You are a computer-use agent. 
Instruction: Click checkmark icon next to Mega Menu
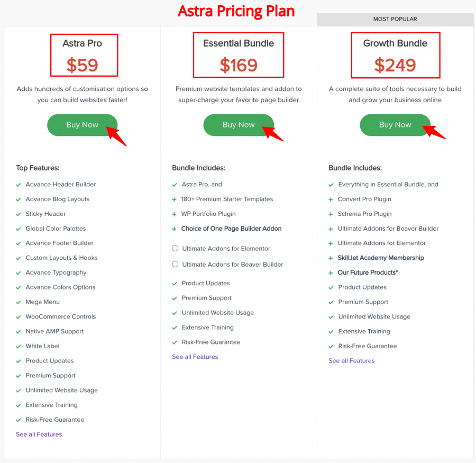pos(19,302)
